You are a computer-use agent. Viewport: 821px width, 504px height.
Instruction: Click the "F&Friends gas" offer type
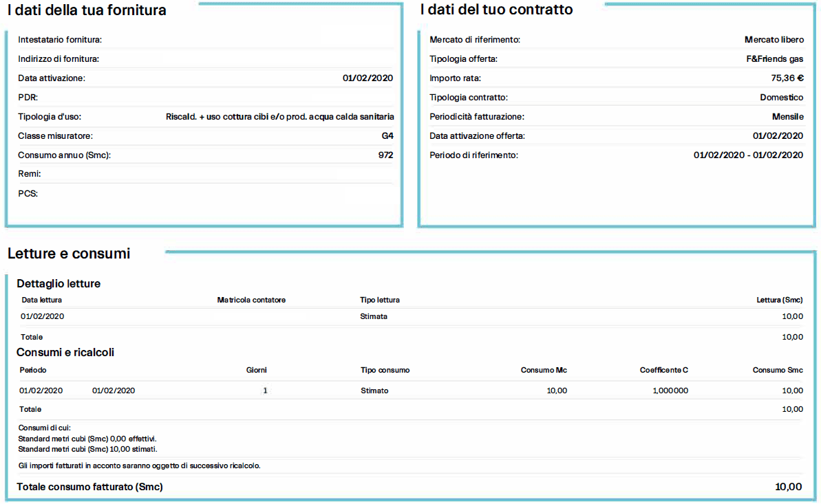(x=774, y=59)
